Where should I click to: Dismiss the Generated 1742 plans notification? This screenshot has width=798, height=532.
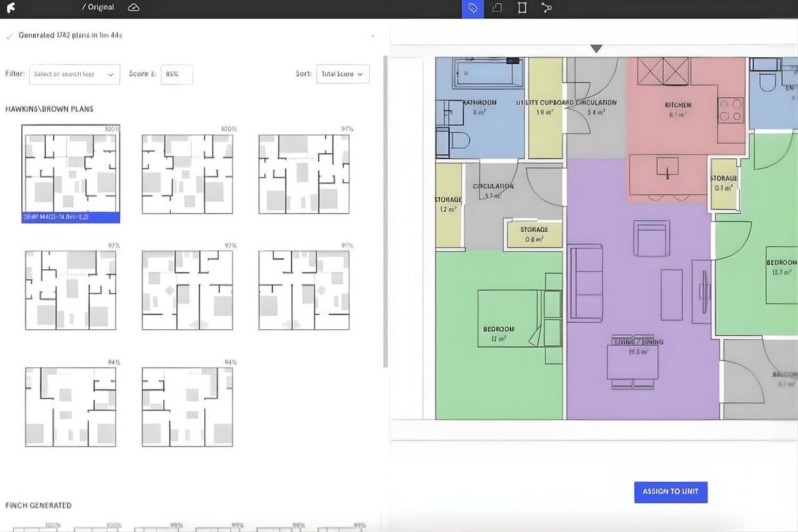click(x=373, y=36)
